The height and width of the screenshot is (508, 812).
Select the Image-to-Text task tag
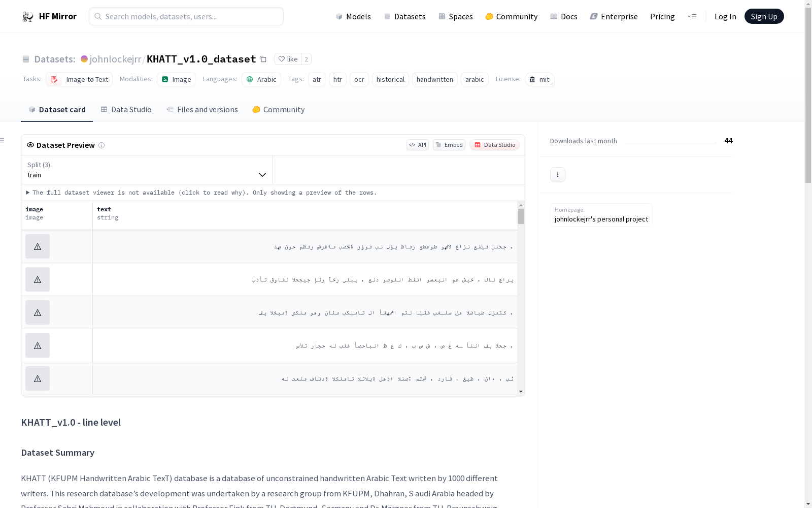[79, 79]
